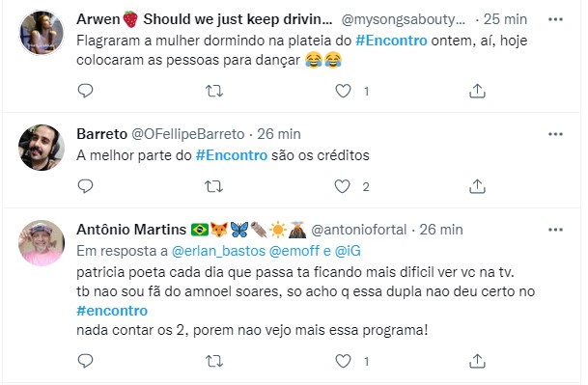Like Antônio Martins' tweet
588x385 pixels.
[343, 361]
